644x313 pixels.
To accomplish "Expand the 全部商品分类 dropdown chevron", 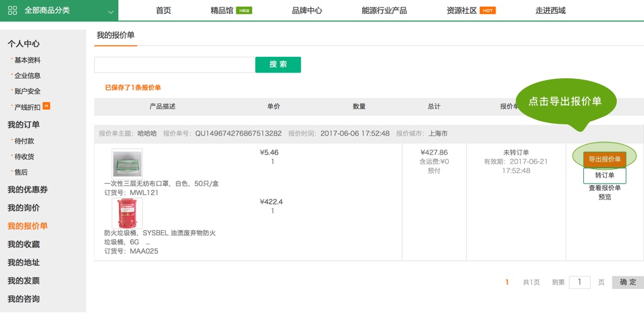I will (111, 11).
